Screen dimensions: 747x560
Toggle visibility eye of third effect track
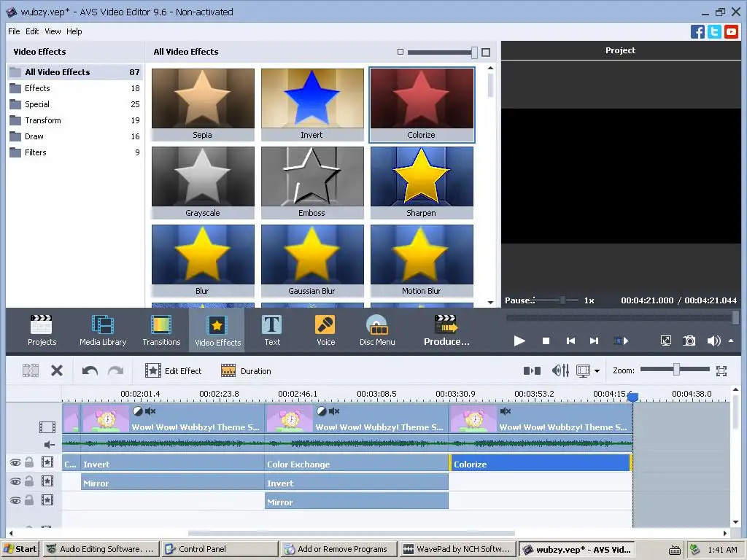pos(15,500)
